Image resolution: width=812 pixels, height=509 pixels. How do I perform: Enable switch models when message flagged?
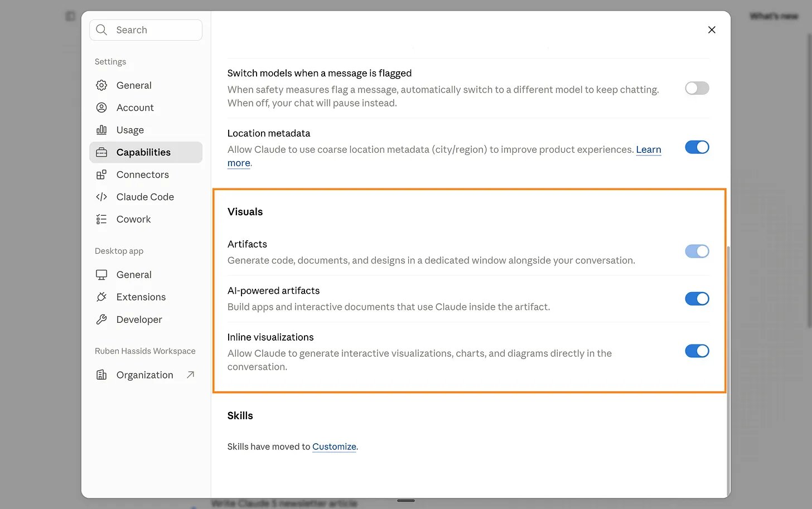click(697, 88)
